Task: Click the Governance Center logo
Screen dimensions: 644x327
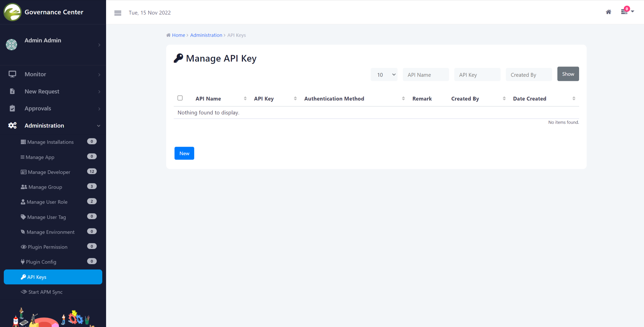Action: (12, 12)
